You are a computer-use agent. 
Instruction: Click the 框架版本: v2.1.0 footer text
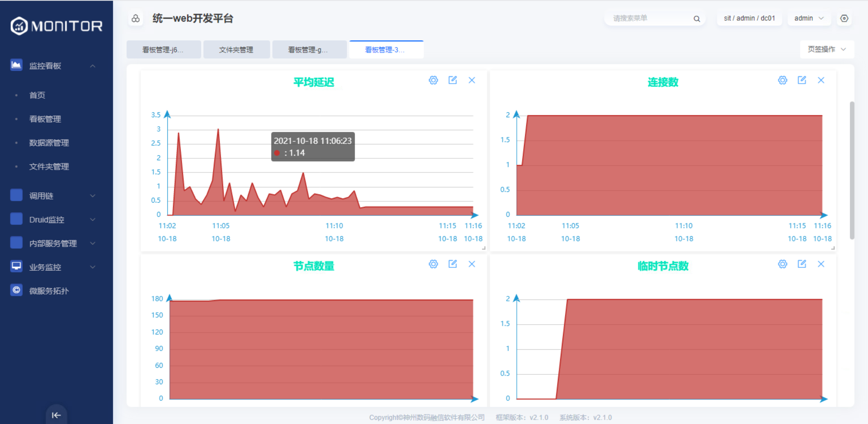[x=522, y=418]
